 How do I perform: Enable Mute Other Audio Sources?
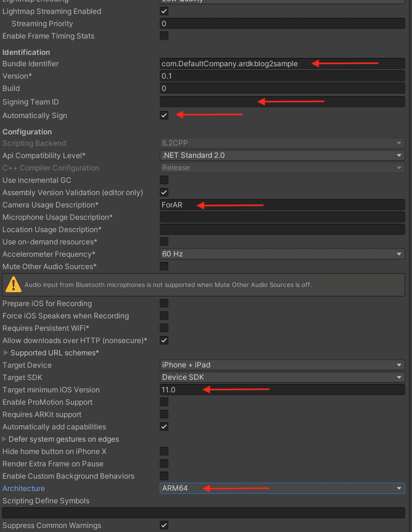point(164,267)
